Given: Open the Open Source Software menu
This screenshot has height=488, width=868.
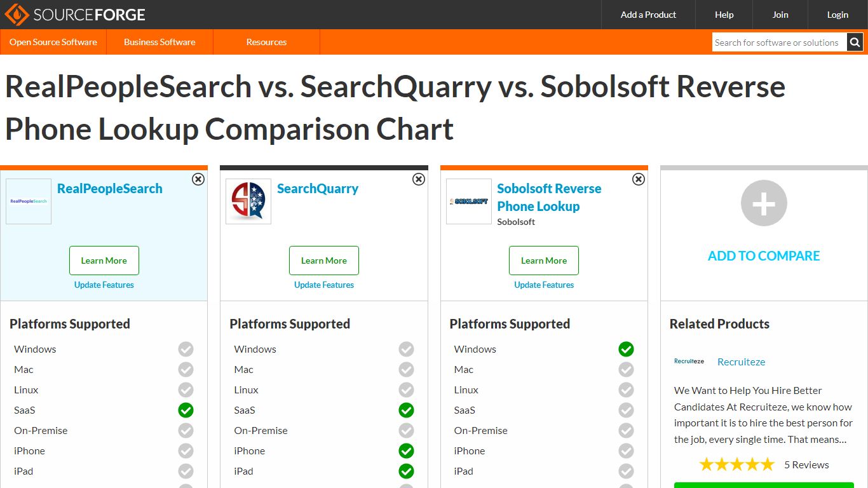Looking at the screenshot, I should tap(53, 42).
